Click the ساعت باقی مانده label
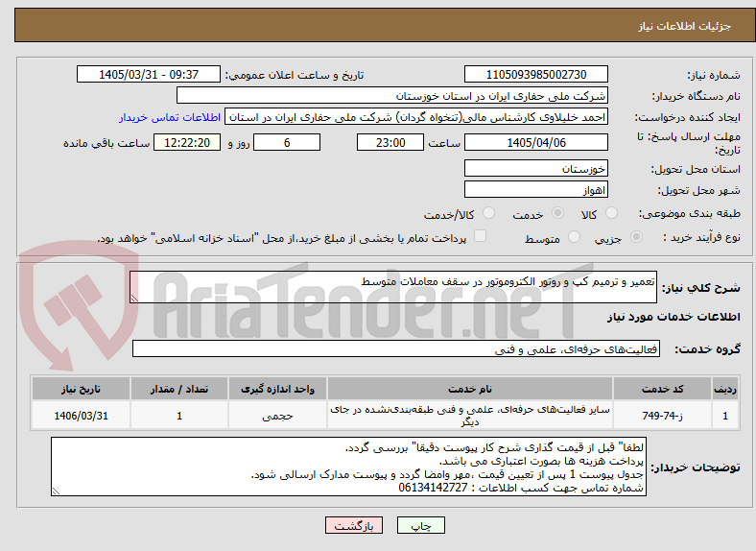This screenshot has width=756, height=551. (x=106, y=143)
